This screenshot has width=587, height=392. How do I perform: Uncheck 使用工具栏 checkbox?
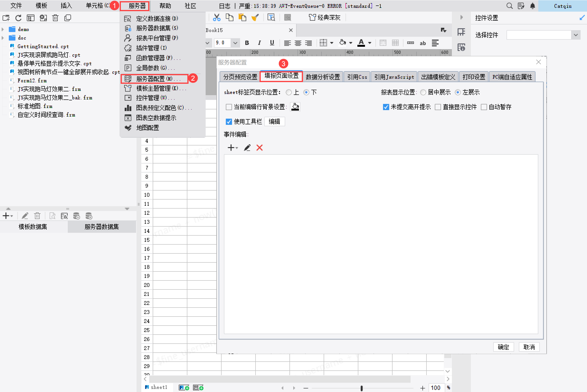229,122
